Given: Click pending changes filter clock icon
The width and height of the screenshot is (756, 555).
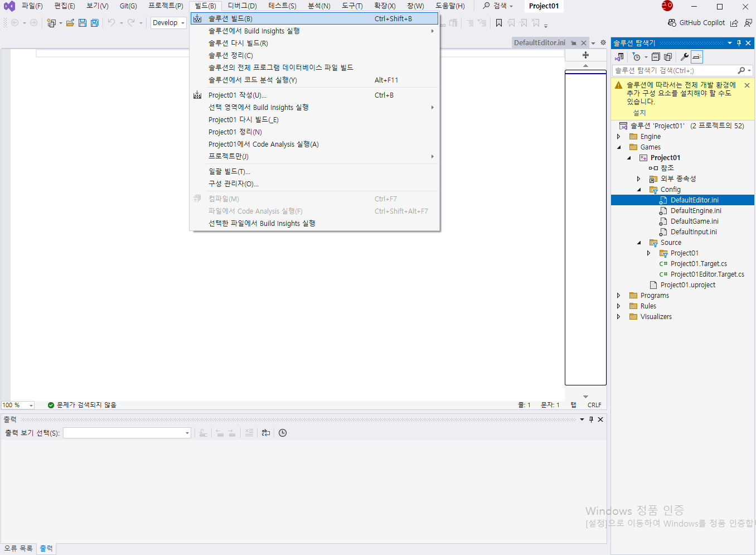Looking at the screenshot, I should [x=637, y=57].
